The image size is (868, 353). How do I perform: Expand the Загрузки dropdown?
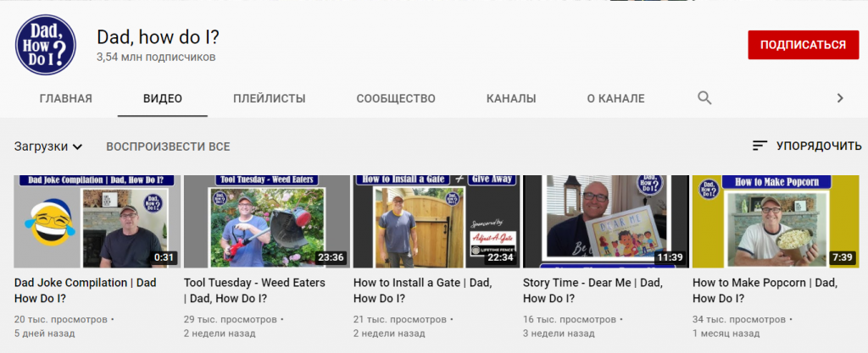tap(48, 146)
